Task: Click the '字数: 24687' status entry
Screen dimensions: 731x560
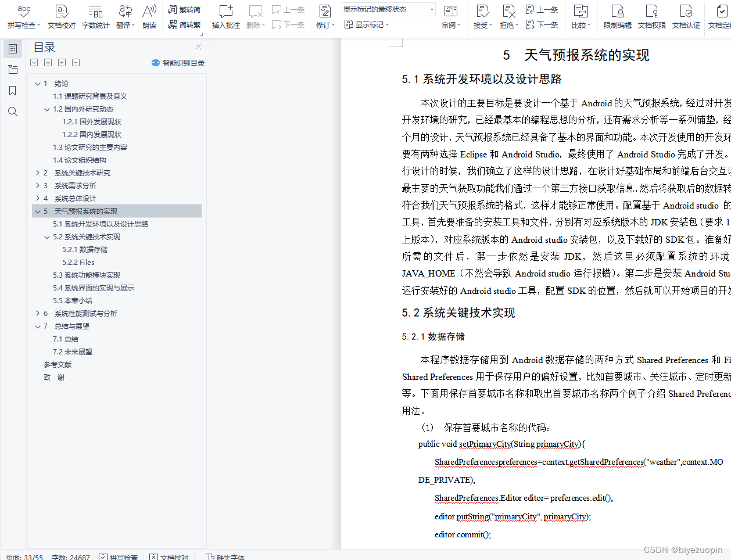Action: coord(70,557)
